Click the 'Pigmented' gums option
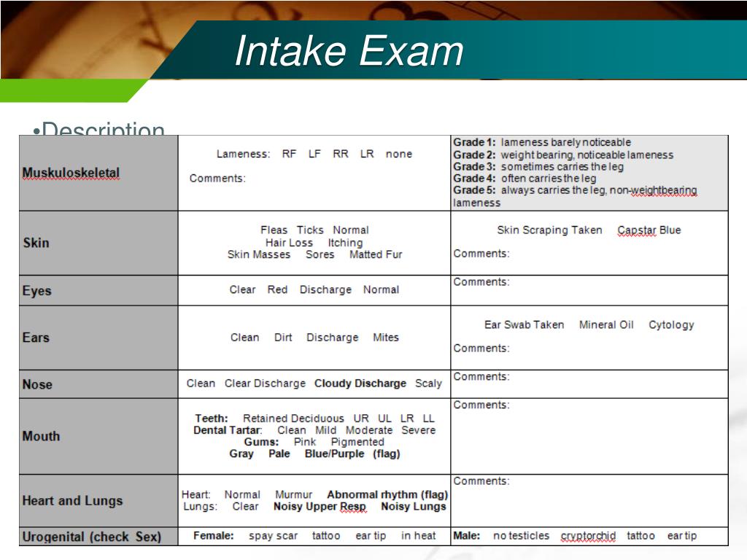The image size is (747, 560). [x=357, y=442]
